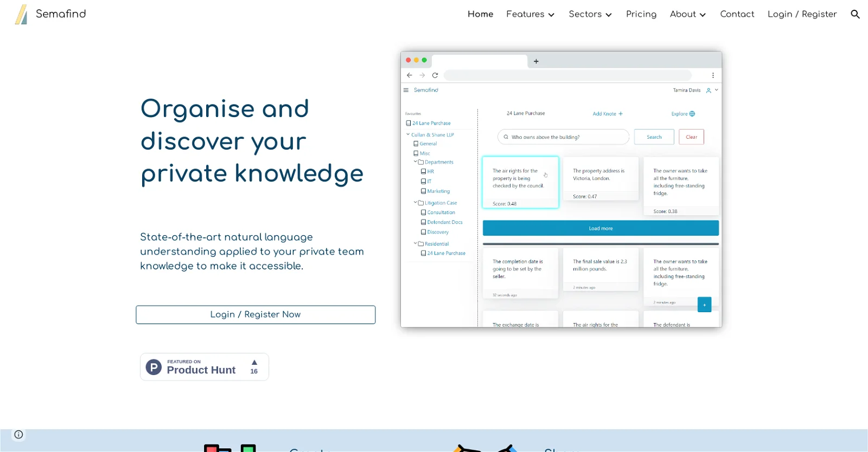Click the back arrow in the app preview

coord(410,75)
